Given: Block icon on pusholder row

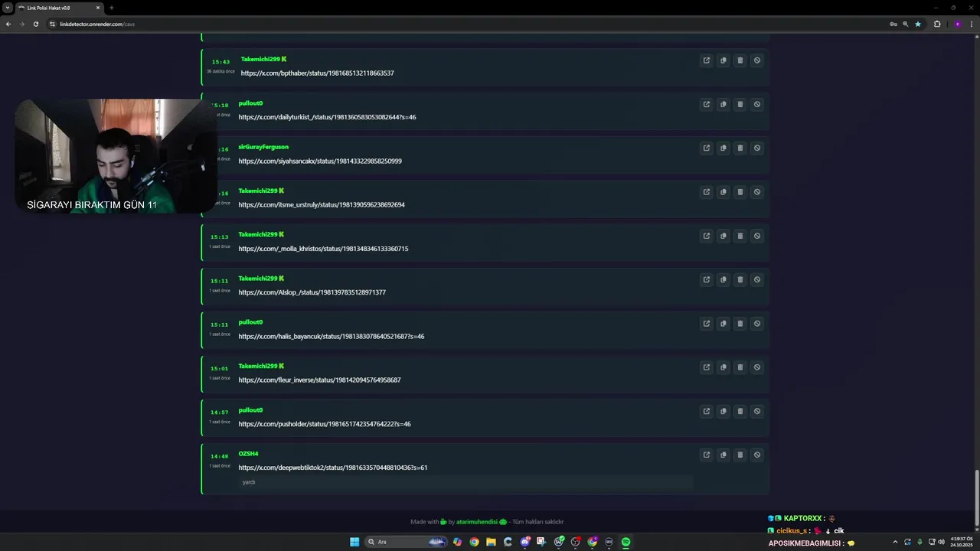Looking at the screenshot, I should click(756, 411).
